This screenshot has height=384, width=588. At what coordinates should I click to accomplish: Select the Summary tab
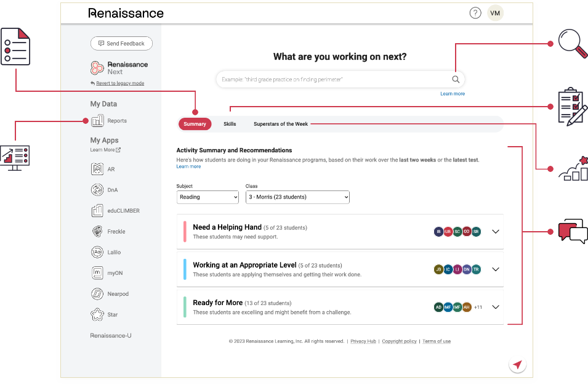195,124
